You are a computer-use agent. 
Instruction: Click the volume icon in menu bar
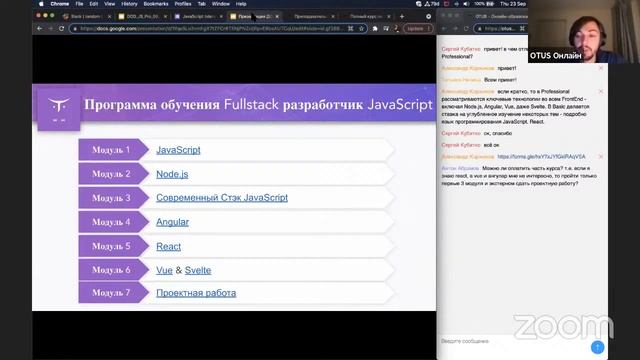(x=466, y=4)
